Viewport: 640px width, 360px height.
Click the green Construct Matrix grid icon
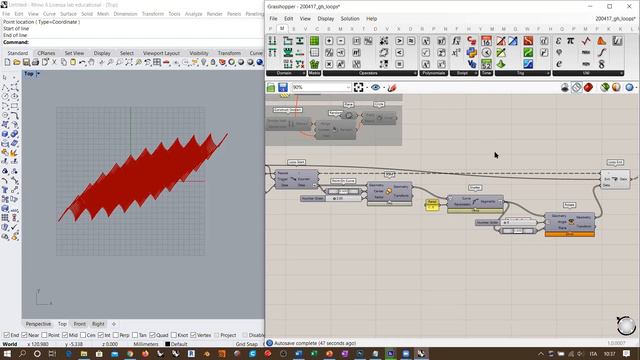(x=314, y=41)
